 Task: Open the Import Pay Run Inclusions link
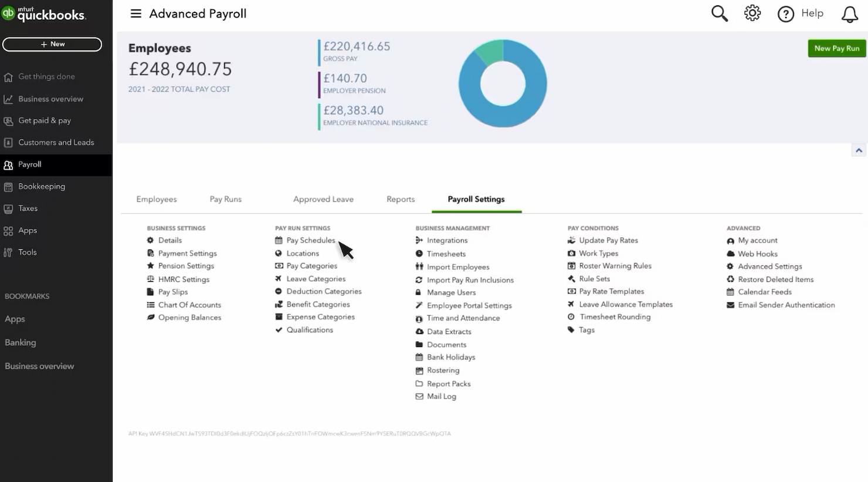pyautogui.click(x=470, y=280)
